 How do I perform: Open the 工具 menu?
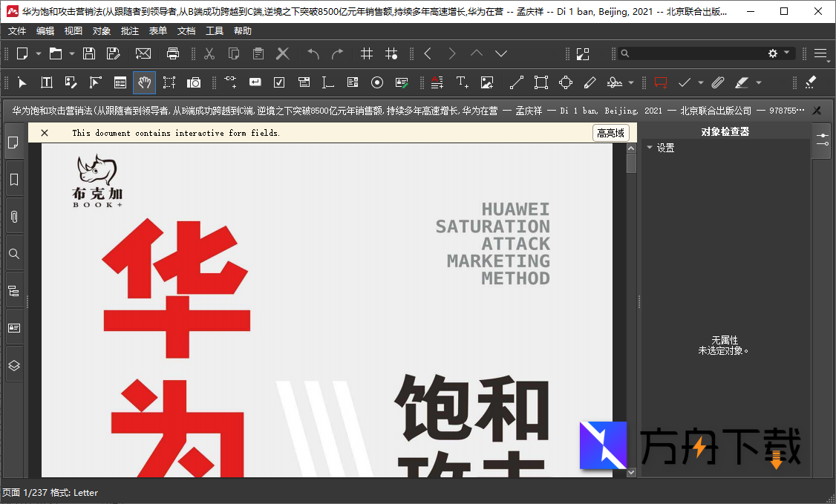pyautogui.click(x=215, y=30)
